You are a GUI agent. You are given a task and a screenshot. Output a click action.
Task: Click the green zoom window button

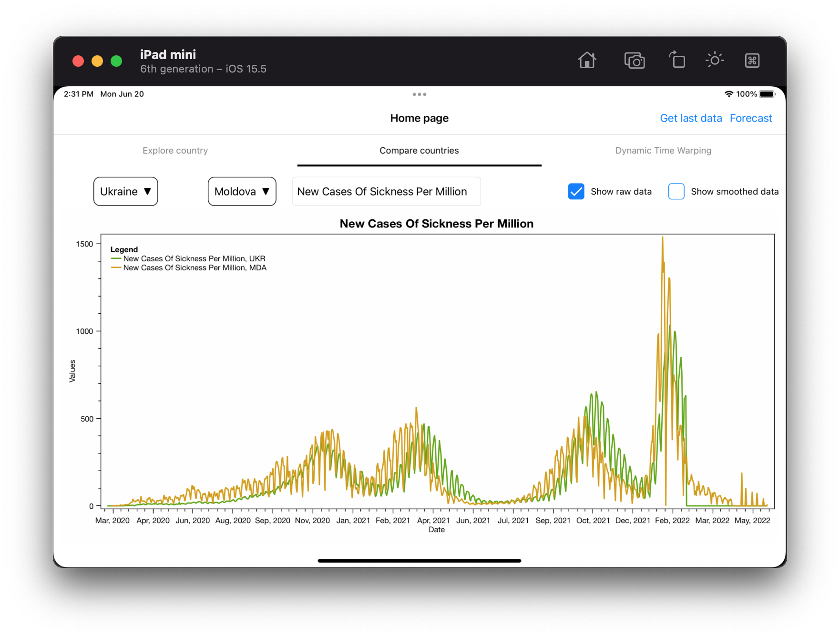(116, 61)
